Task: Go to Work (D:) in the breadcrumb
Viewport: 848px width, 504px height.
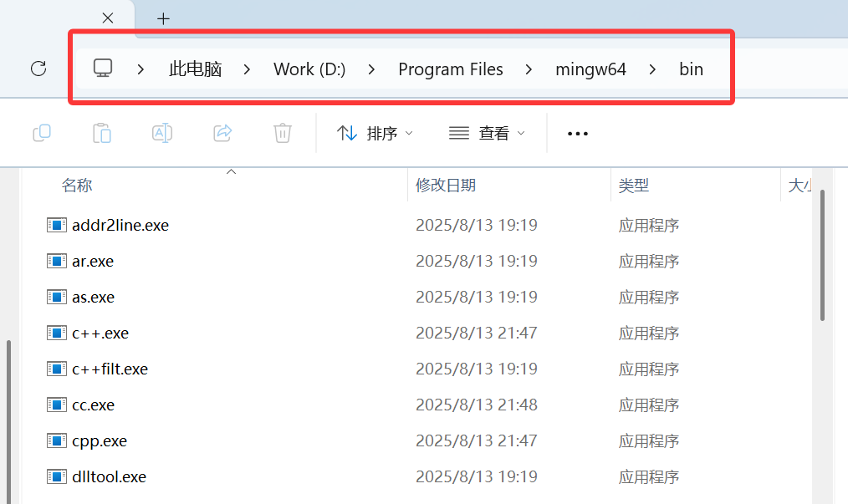Action: click(309, 69)
